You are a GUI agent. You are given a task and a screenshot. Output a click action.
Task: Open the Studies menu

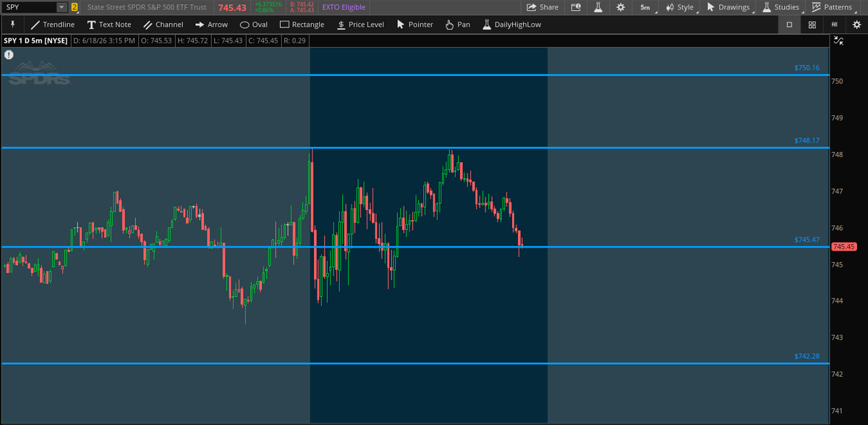[x=781, y=7]
